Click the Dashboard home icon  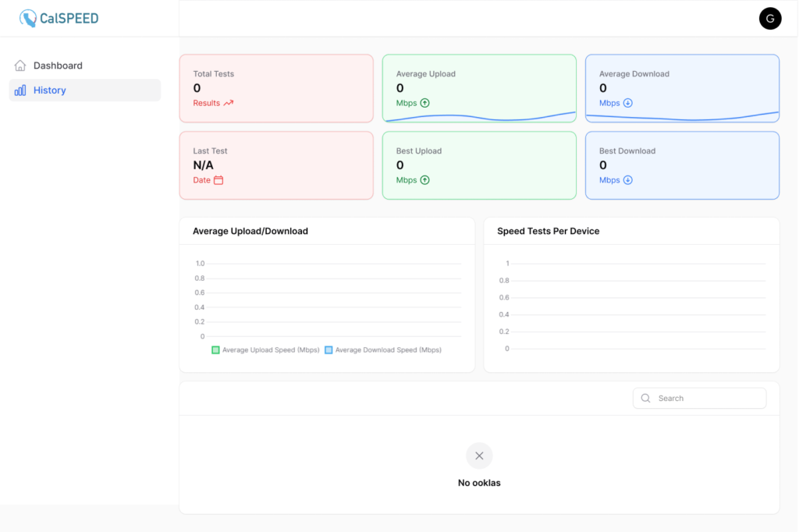tap(20, 66)
